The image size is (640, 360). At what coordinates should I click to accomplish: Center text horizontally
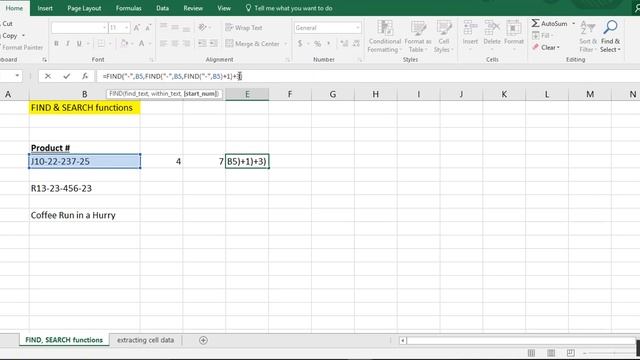coord(175,43)
